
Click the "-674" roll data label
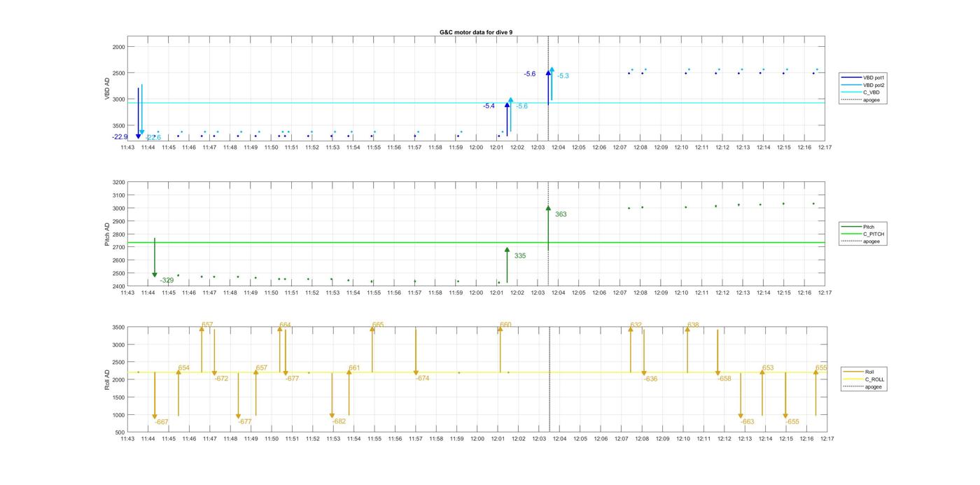422,378
